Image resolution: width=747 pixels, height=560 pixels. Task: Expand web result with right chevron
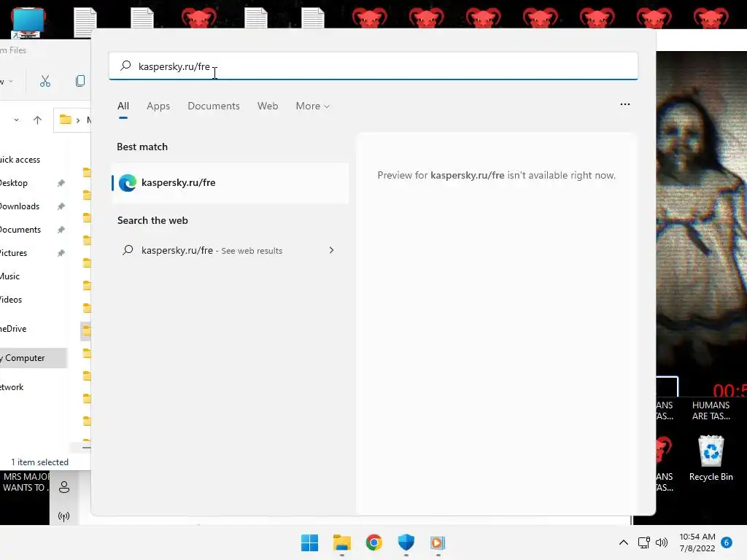tap(332, 251)
